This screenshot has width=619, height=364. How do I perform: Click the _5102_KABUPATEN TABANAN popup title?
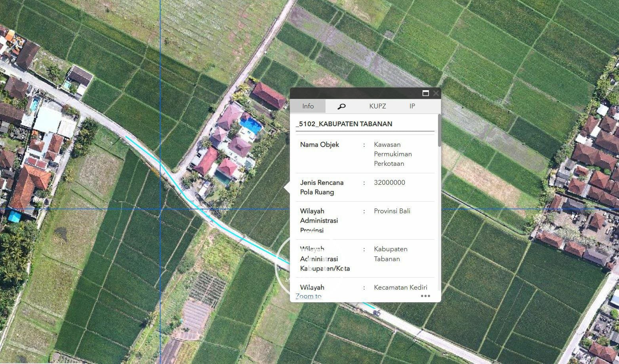(x=344, y=124)
